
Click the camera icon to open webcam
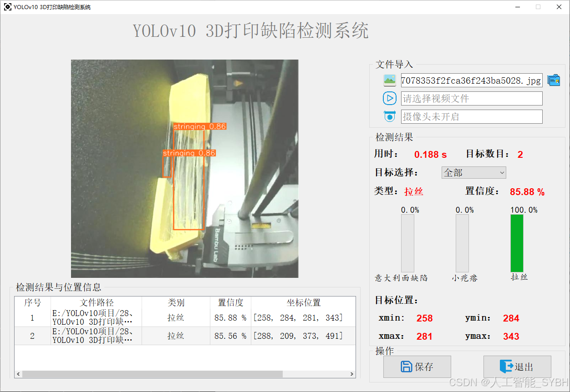click(x=390, y=116)
